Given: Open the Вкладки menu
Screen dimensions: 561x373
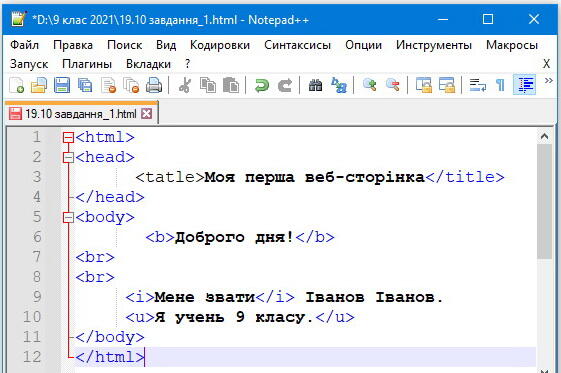Looking at the screenshot, I should 148,64.
